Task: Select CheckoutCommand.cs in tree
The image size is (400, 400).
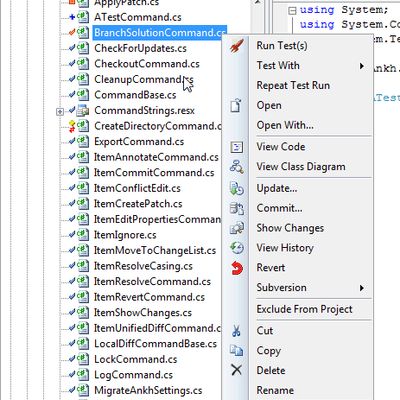Action: [147, 64]
